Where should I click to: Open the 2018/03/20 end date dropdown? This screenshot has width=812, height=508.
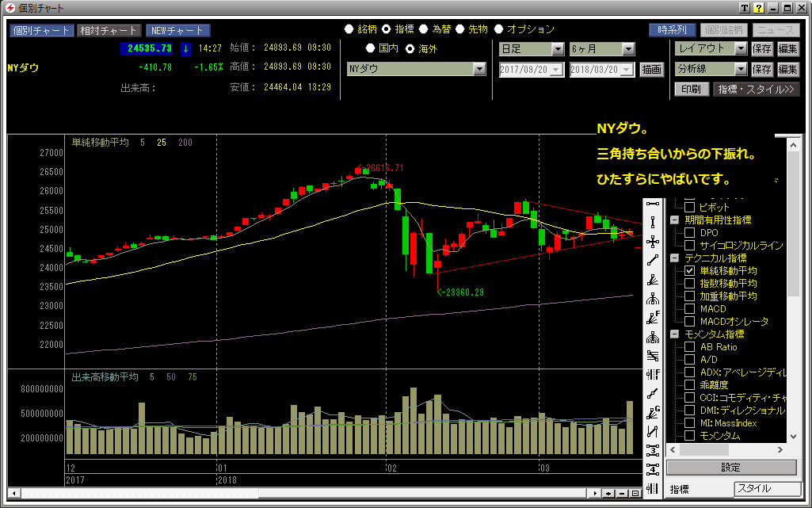627,70
